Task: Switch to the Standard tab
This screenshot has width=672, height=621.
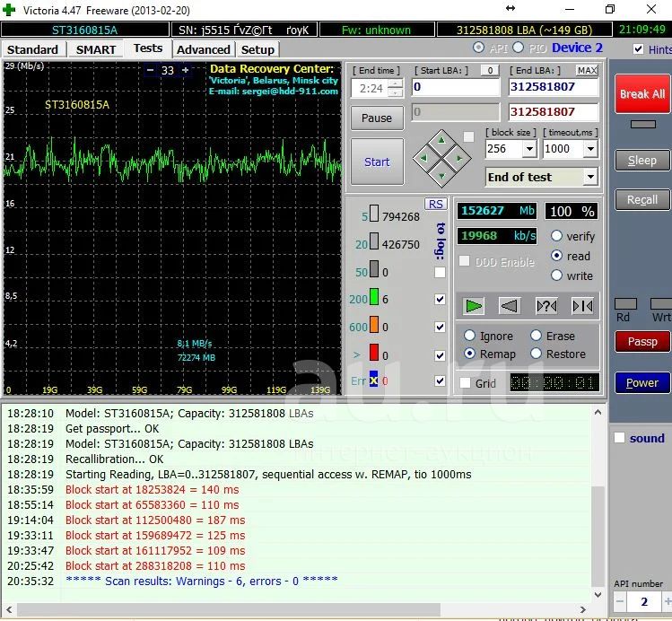Action: (x=32, y=49)
